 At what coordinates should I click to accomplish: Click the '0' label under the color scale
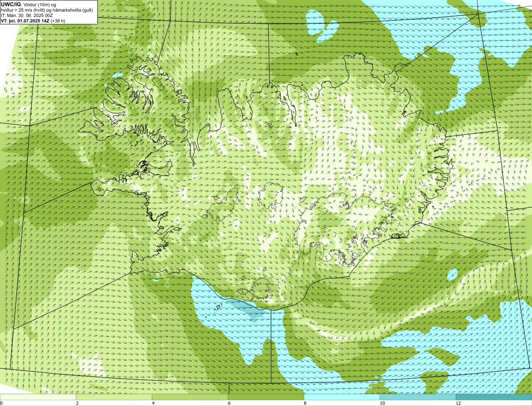tap(1, 403)
